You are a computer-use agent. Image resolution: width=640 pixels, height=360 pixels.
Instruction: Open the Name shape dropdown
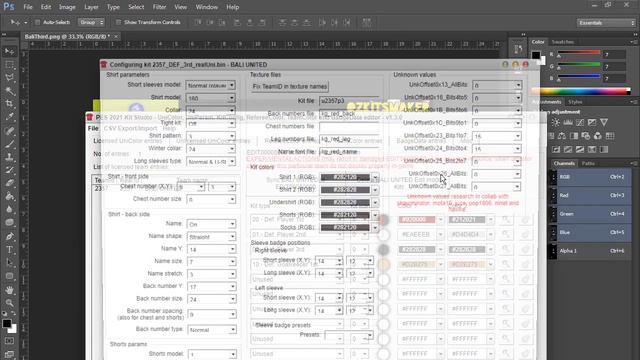tap(211, 237)
